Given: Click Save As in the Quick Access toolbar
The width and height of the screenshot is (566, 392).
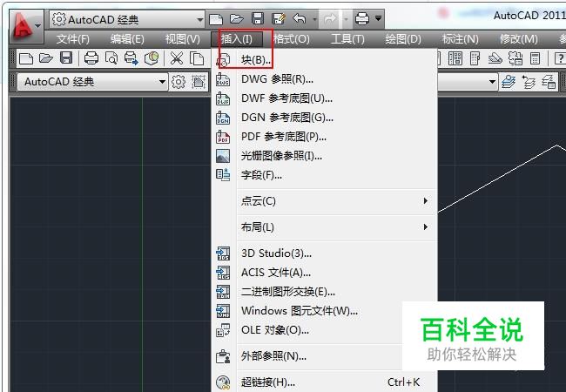Looking at the screenshot, I should [x=279, y=18].
